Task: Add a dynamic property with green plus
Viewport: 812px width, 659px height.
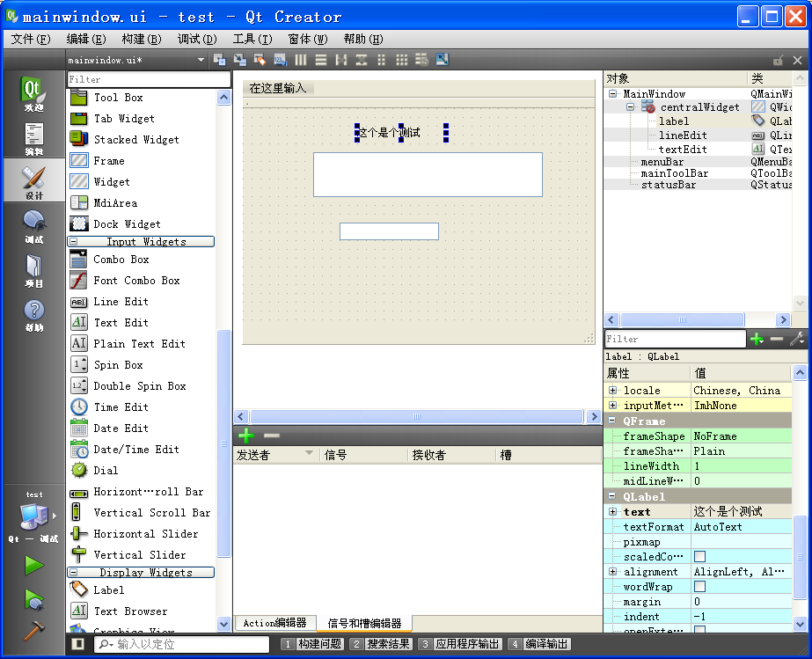Action: pyautogui.click(x=757, y=340)
